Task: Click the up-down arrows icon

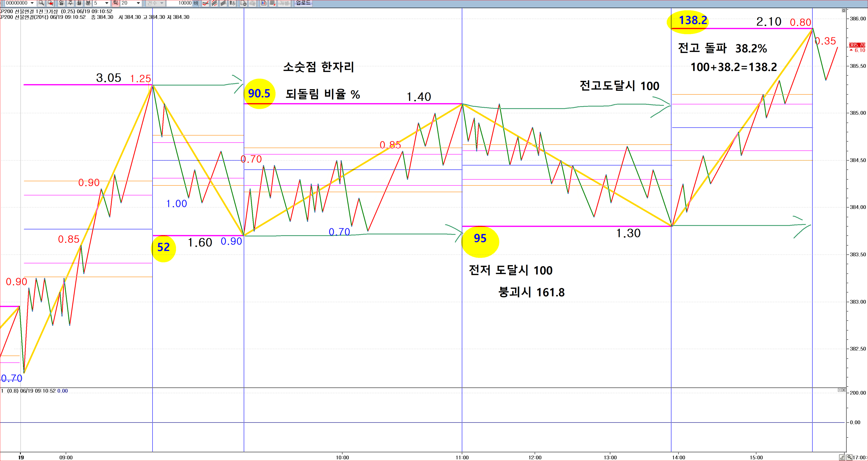Action: (232, 3)
